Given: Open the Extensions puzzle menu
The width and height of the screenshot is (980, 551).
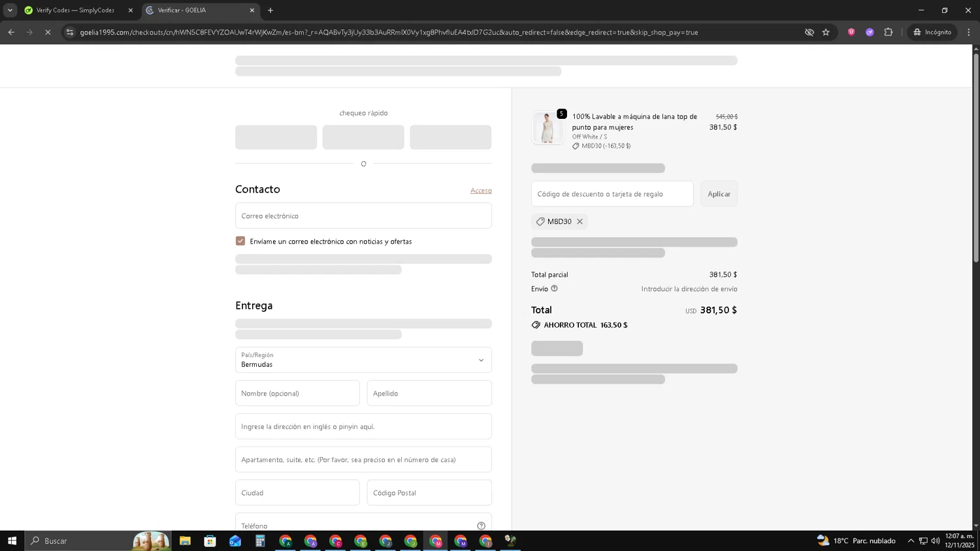Looking at the screenshot, I should click(889, 32).
